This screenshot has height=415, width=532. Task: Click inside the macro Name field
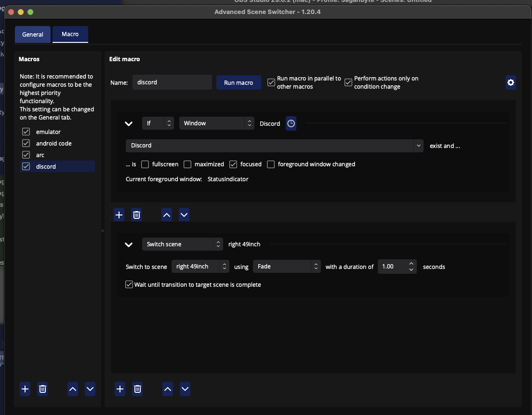(x=172, y=82)
